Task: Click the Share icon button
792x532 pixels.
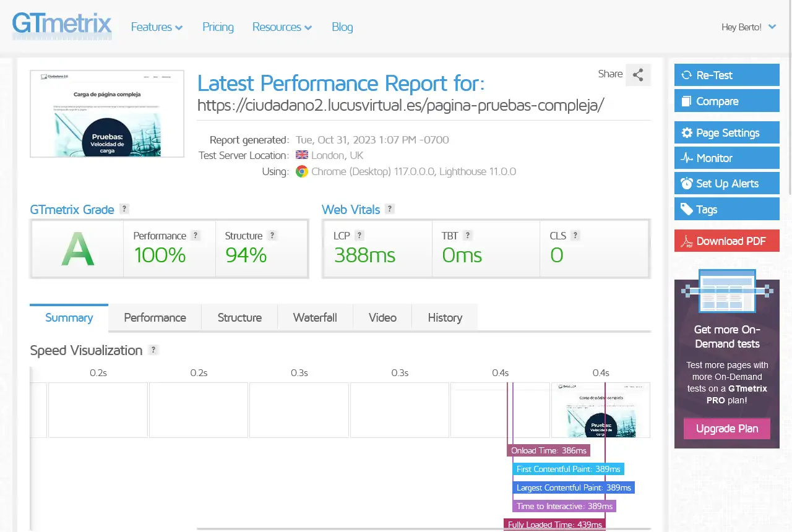Action: (638, 75)
